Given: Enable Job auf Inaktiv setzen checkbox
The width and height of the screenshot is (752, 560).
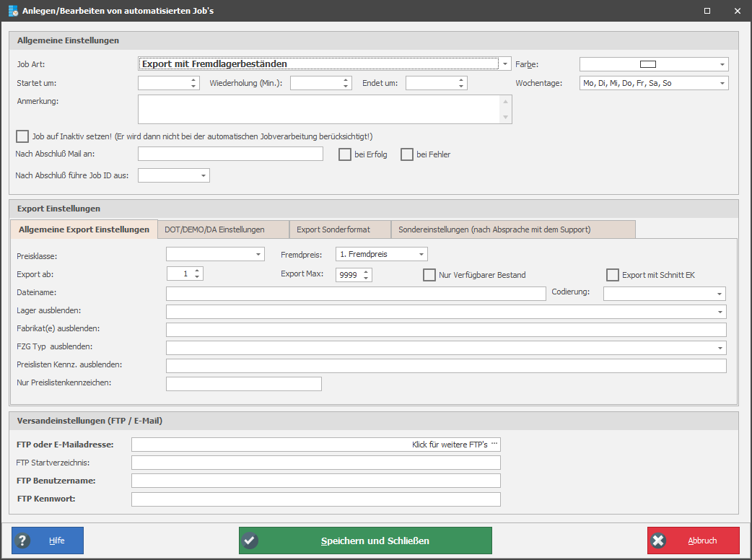Looking at the screenshot, I should click(22, 136).
